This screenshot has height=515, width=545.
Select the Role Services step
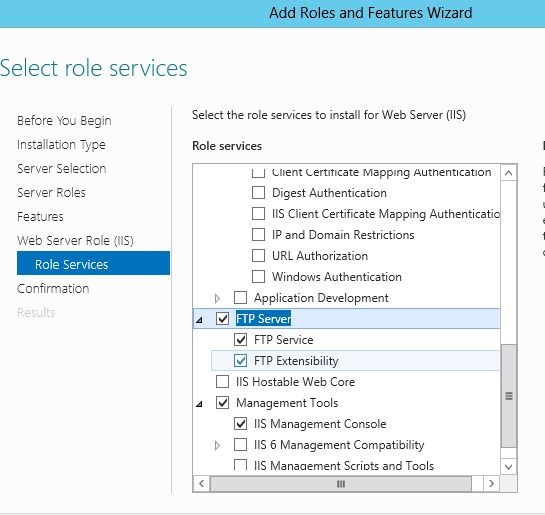pyautogui.click(x=93, y=264)
